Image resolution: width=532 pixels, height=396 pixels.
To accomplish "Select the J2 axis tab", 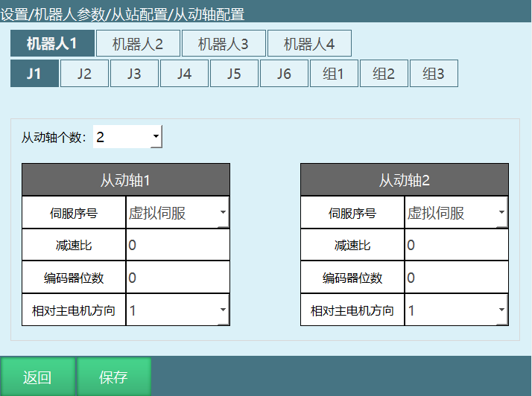I will click(84, 74).
